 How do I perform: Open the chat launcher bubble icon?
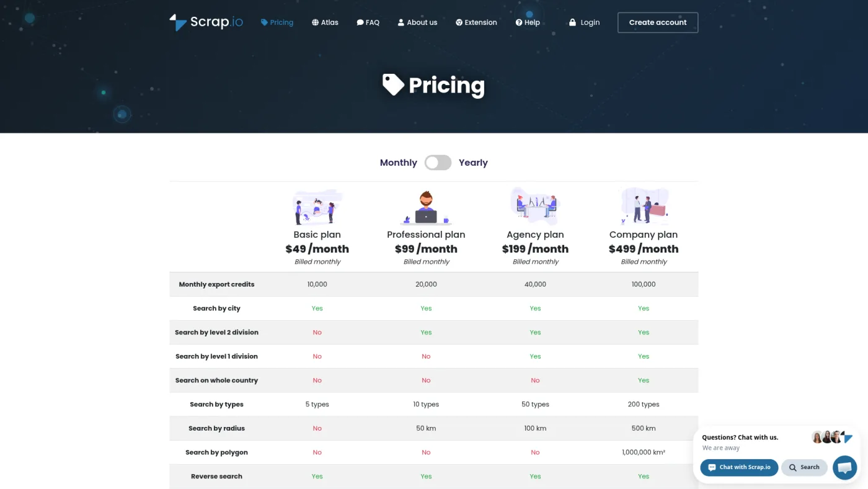pos(844,468)
